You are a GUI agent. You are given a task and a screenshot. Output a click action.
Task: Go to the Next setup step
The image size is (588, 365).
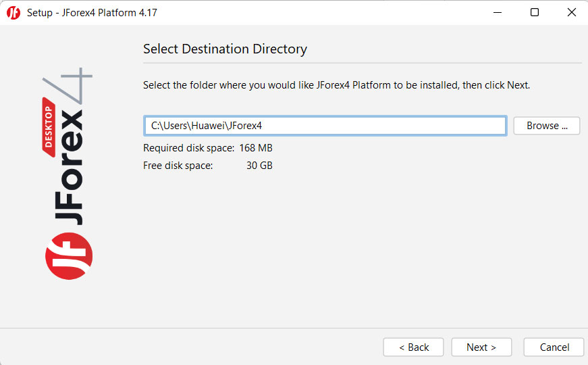click(481, 347)
